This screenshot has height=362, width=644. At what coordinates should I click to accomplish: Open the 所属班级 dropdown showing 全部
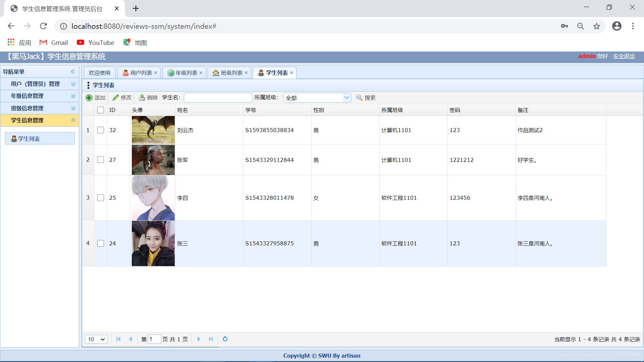pos(317,98)
